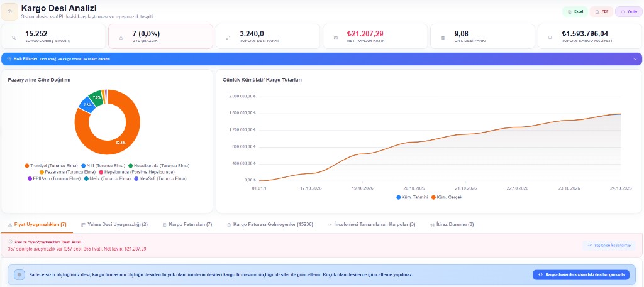The width and height of the screenshot is (644, 287).
Task: Open İncelemesi Tamamlanan Kargolar (3) tab
Action: coord(372,225)
